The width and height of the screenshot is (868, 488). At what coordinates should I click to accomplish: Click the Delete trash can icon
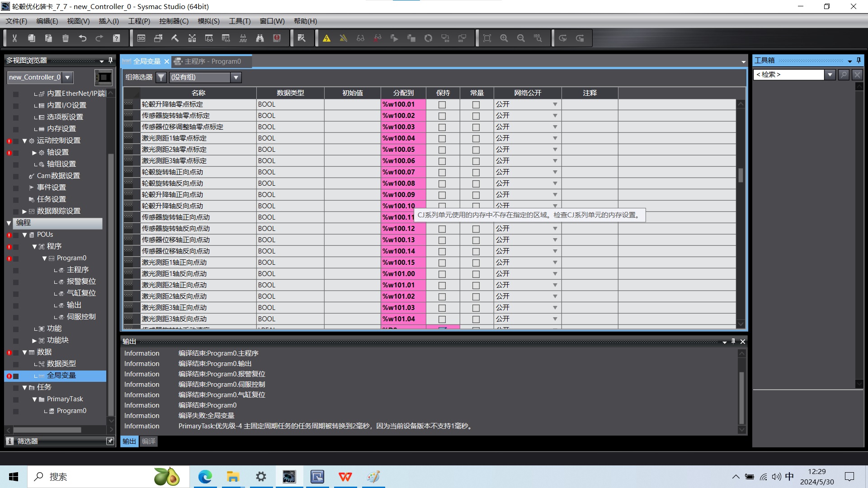[x=66, y=38]
